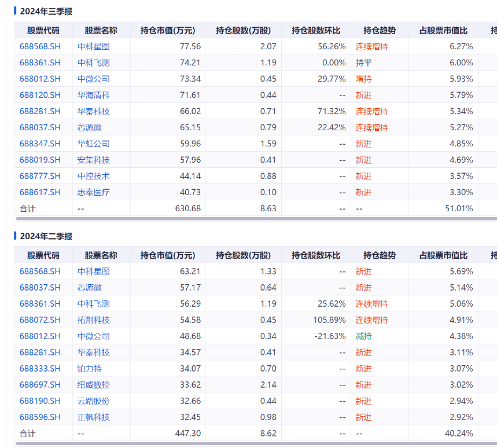Open 拓荆科技 stock name link
This screenshot has height=448, width=497.
click(94, 320)
